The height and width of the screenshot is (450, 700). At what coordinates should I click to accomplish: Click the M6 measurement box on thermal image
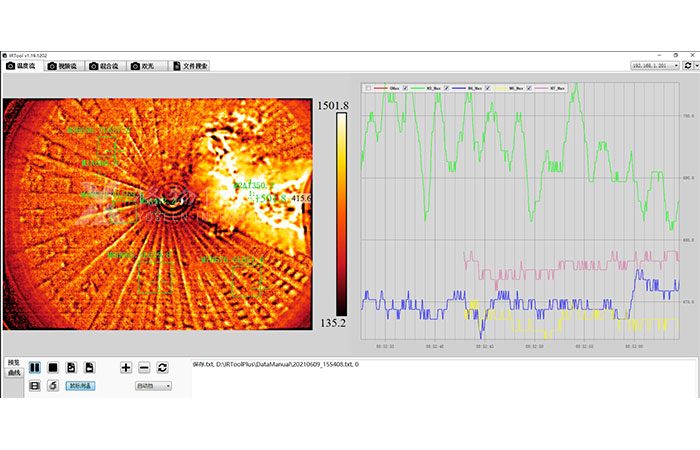coord(155,278)
